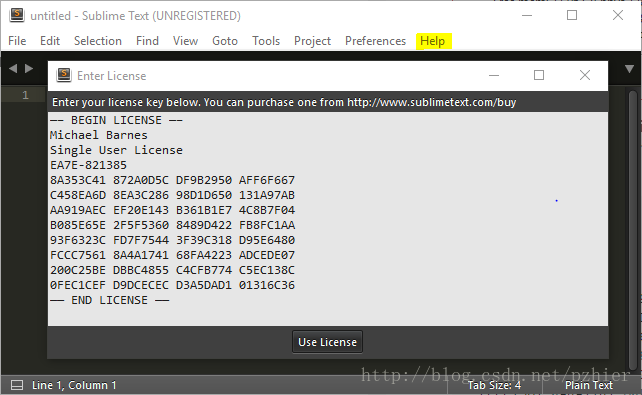Maximize the main Sublime Text window
The image size is (642, 395).
pos(572,16)
